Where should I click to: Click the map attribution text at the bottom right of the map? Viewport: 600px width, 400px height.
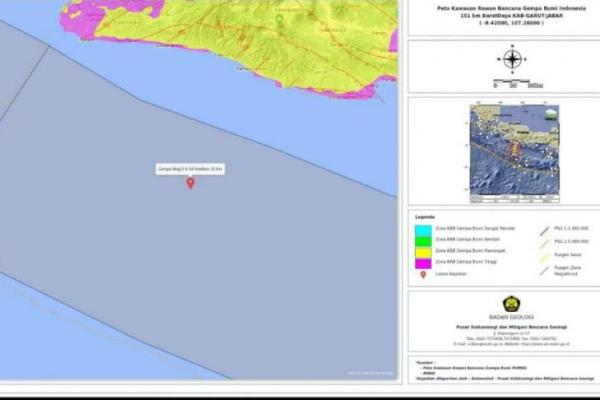370,373
